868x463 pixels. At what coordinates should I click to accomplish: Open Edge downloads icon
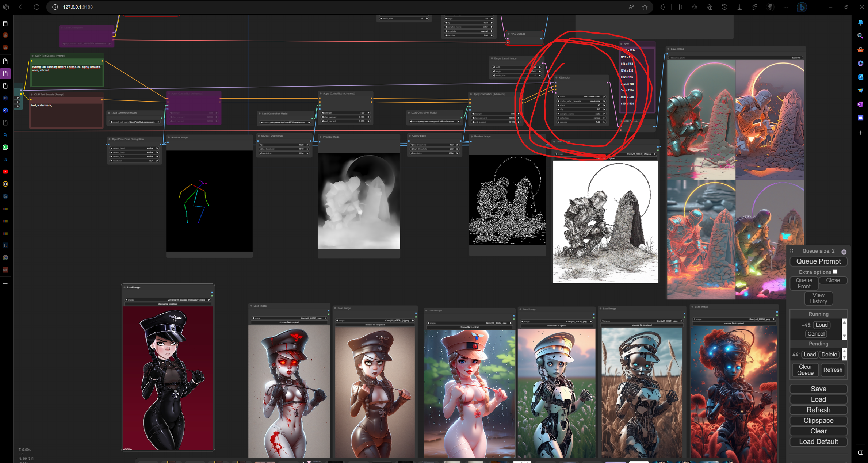tap(739, 7)
